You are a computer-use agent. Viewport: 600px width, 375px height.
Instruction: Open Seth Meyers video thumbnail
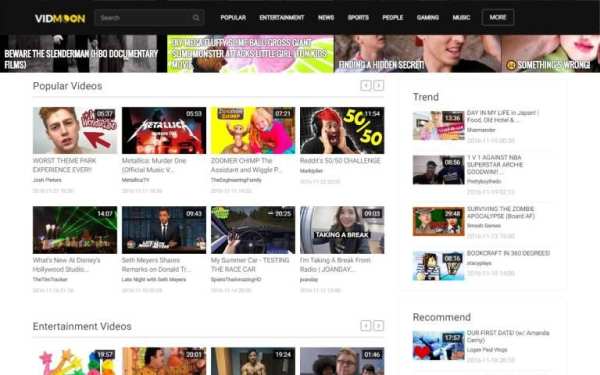click(x=164, y=230)
